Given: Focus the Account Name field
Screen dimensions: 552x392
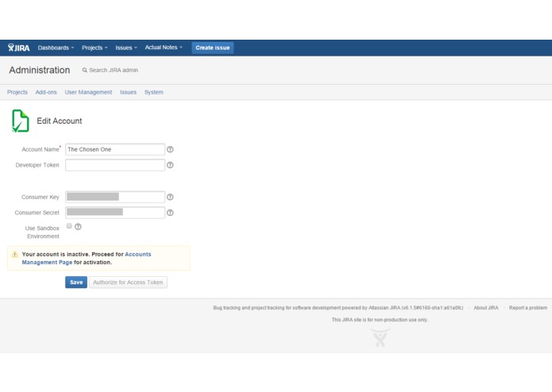Looking at the screenshot, I should (x=115, y=149).
